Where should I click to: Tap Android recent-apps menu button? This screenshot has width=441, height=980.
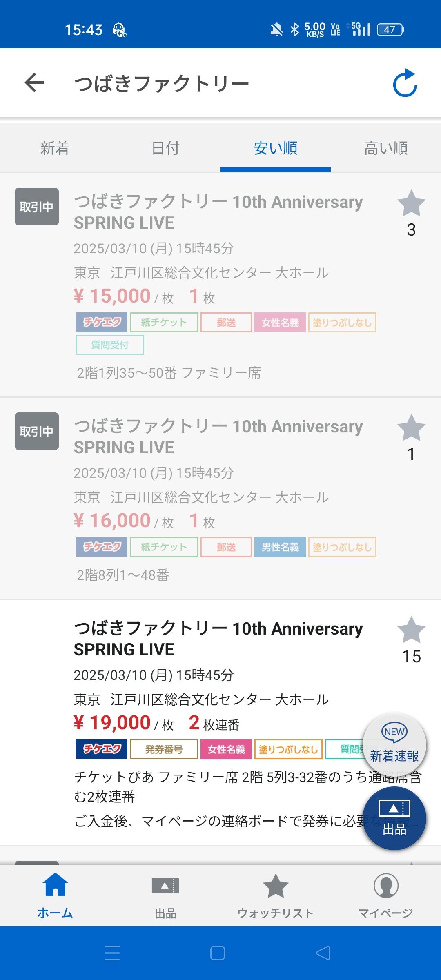click(112, 953)
